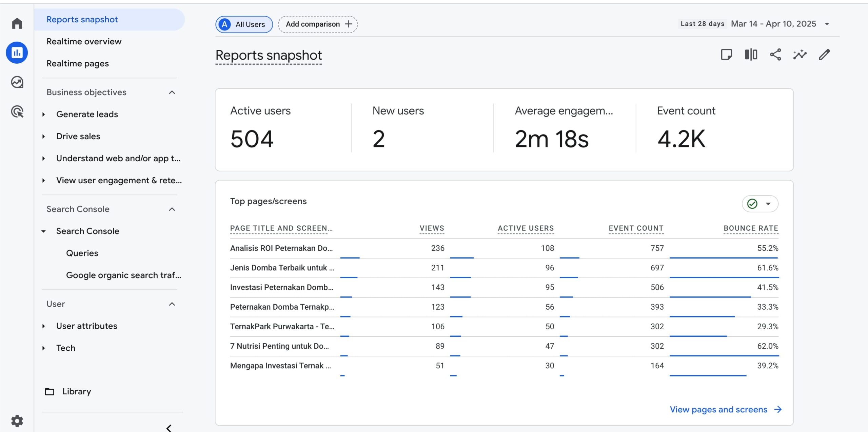Image resolution: width=868 pixels, height=432 pixels.
Task: Open Queries under Search Console
Action: tap(82, 253)
